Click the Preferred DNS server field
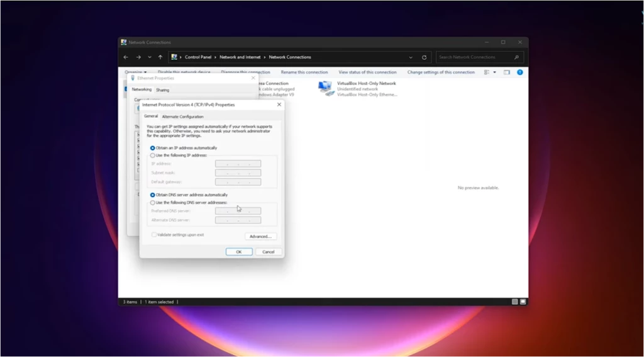Image resolution: width=644 pixels, height=357 pixels. [x=238, y=211]
